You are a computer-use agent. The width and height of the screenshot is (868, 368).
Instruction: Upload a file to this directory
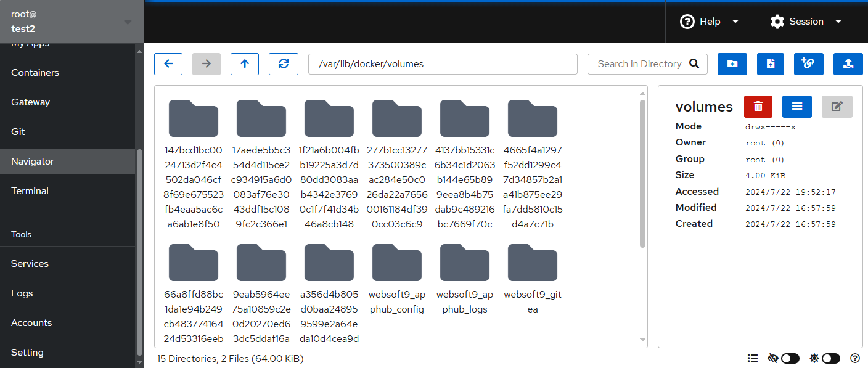(x=848, y=64)
